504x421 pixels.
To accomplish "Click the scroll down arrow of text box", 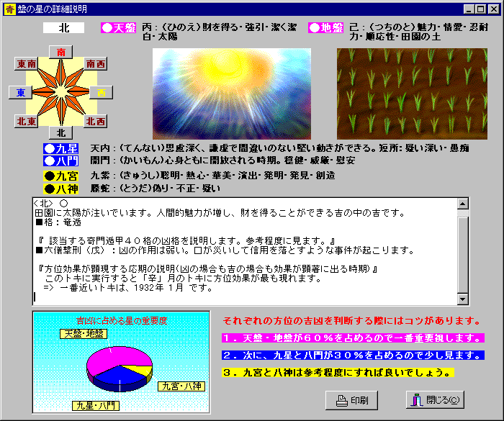I will 462,299.
